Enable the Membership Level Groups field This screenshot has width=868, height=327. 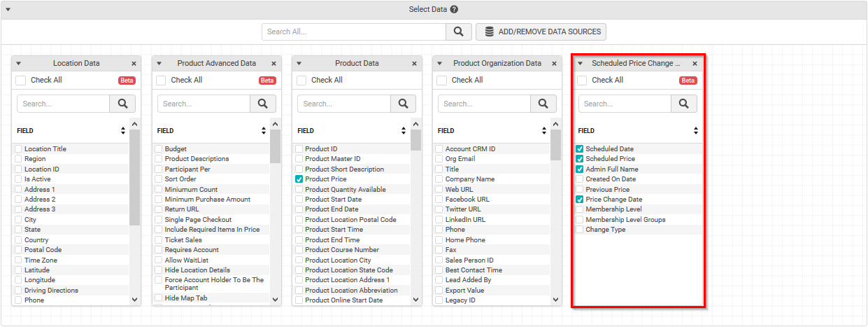(580, 220)
